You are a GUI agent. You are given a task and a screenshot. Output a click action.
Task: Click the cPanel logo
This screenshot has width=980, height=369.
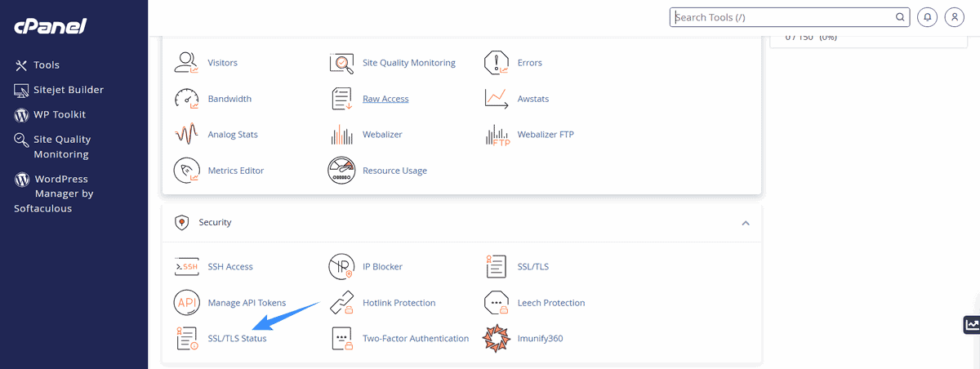click(50, 26)
